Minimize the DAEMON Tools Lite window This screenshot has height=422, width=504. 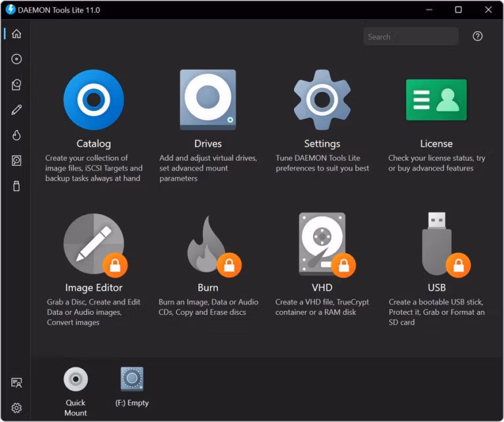click(429, 10)
